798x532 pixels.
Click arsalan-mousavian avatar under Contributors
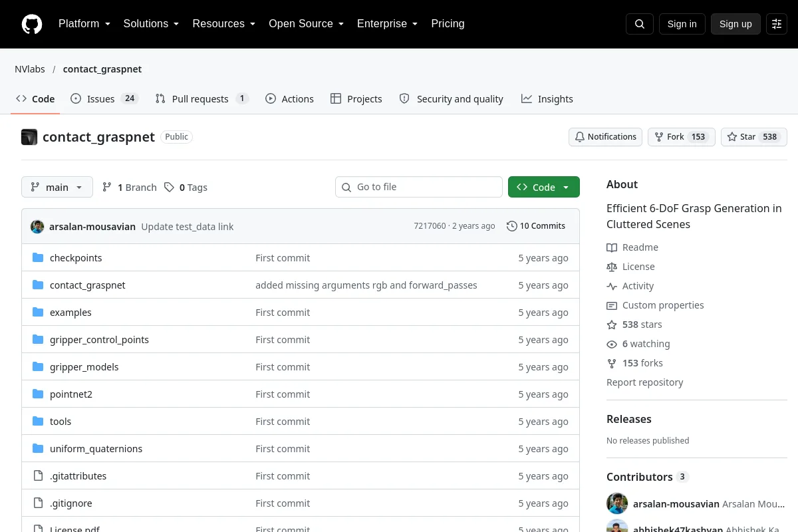pyautogui.click(x=617, y=503)
